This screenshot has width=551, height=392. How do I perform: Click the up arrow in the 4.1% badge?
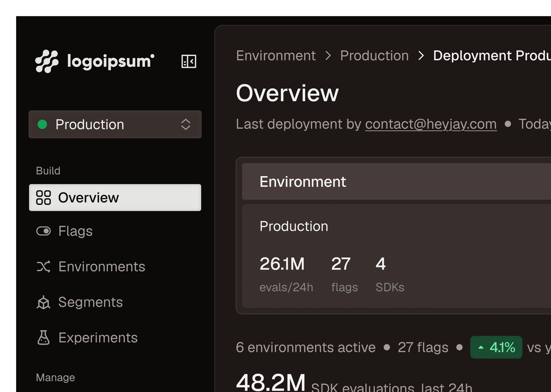pos(481,347)
